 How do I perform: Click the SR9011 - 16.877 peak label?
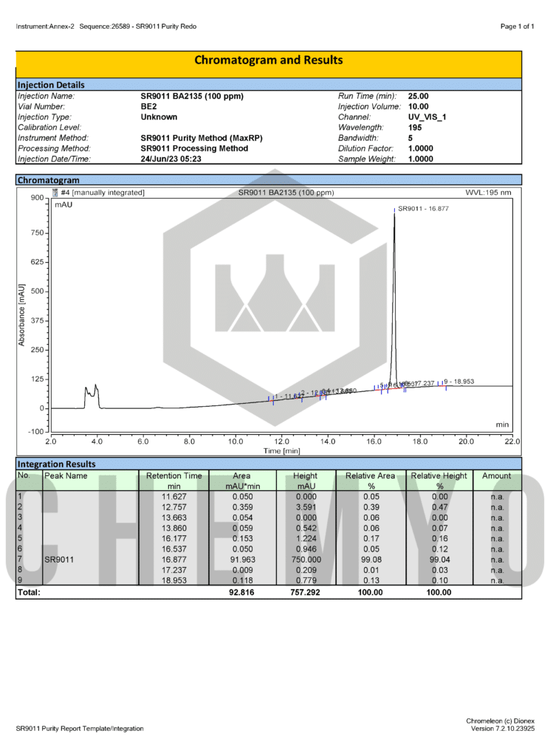point(423,209)
